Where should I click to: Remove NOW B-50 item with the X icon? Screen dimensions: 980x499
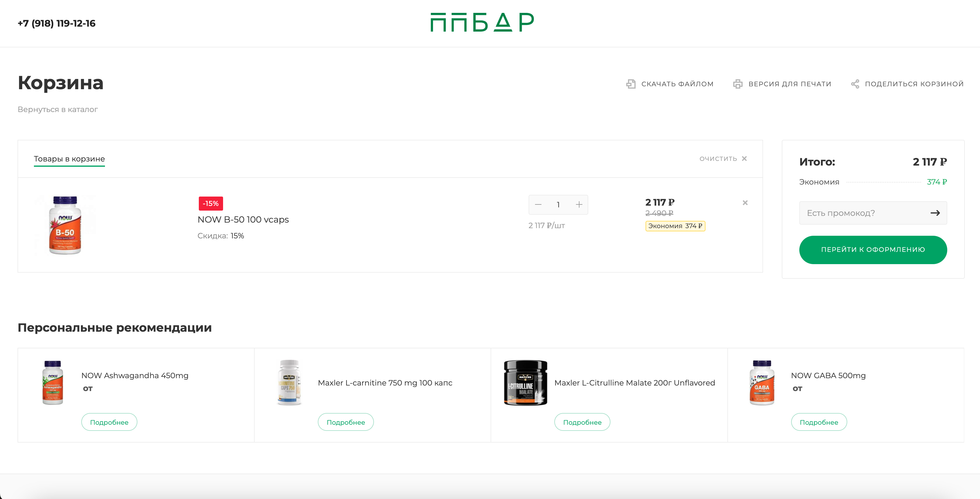tap(745, 202)
